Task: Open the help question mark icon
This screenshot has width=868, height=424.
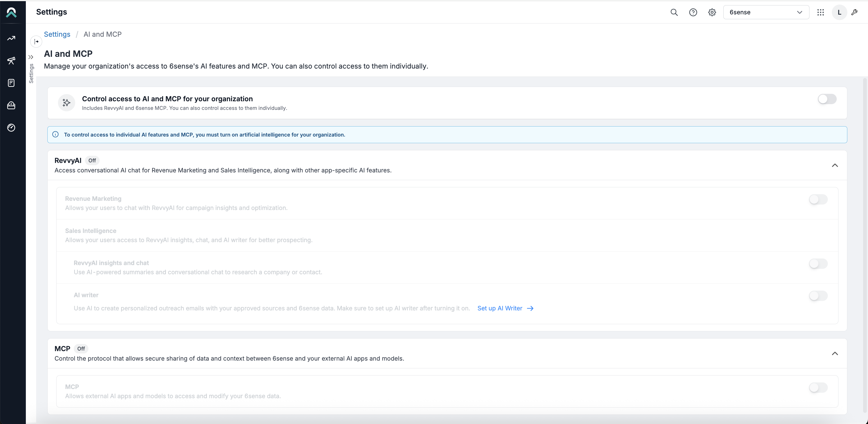Action: [x=693, y=12]
